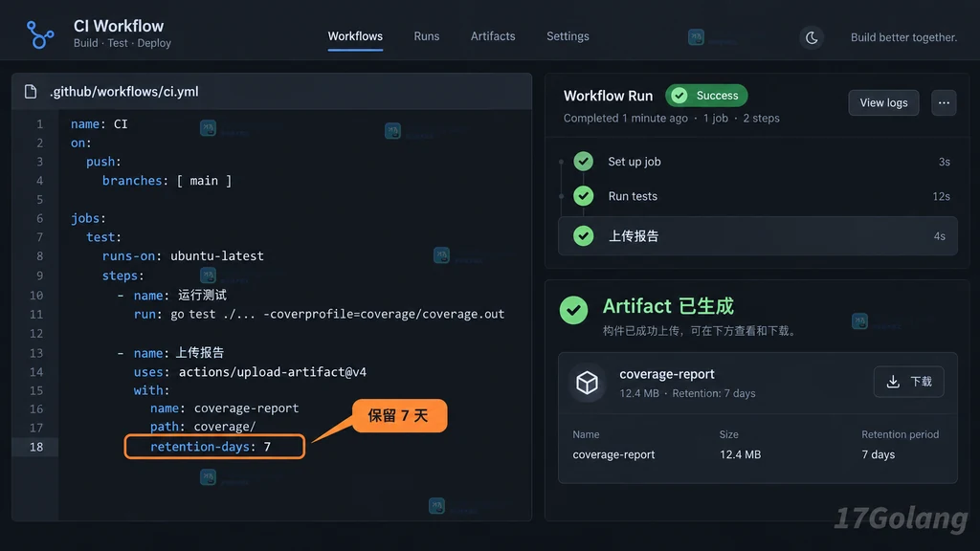
Task: Open the three-dot more options menu
Action: click(x=944, y=102)
